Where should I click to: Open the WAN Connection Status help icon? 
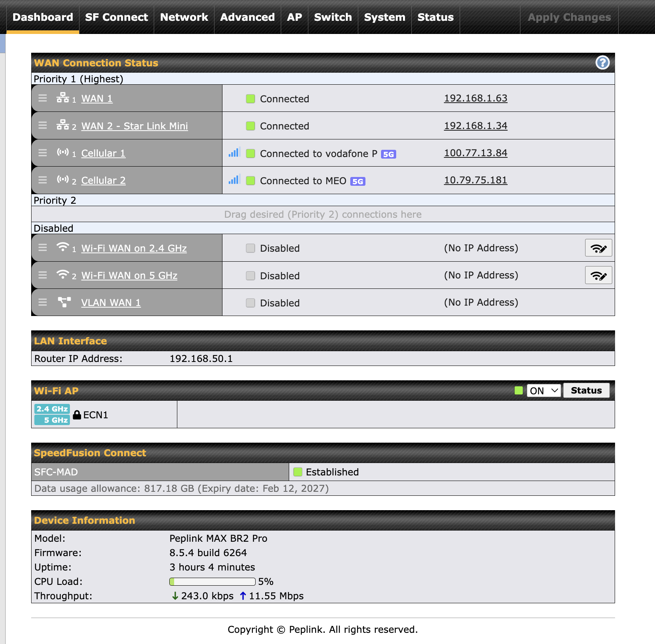tap(602, 62)
